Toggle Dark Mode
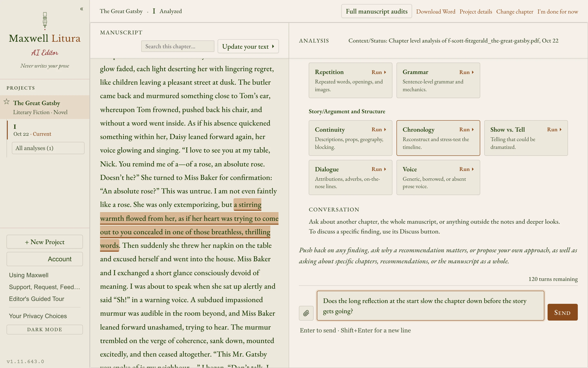The width and height of the screenshot is (588, 368). 45,329
